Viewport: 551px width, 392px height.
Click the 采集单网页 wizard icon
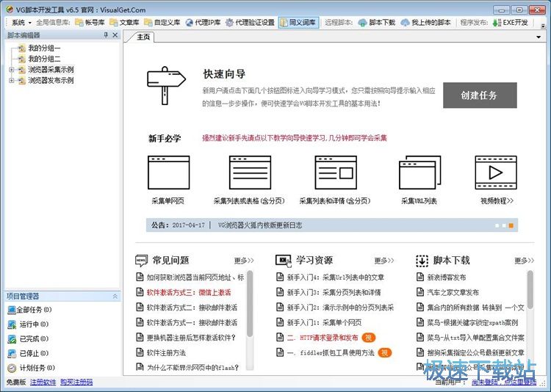click(169, 173)
